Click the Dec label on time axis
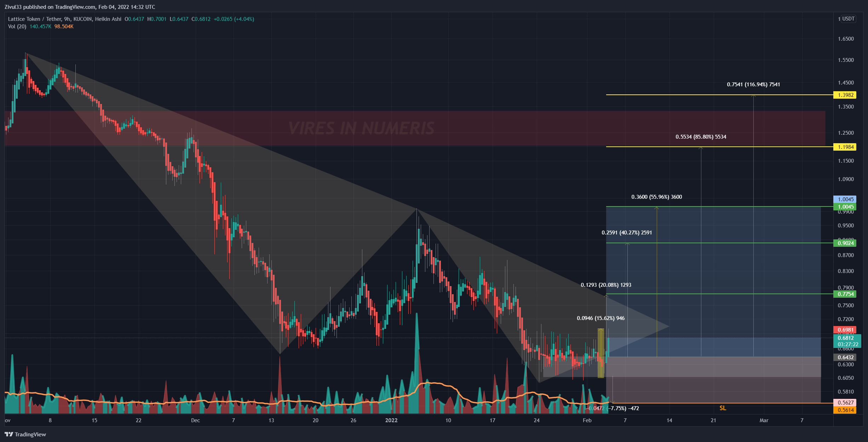This screenshot has width=868, height=442. pos(195,420)
